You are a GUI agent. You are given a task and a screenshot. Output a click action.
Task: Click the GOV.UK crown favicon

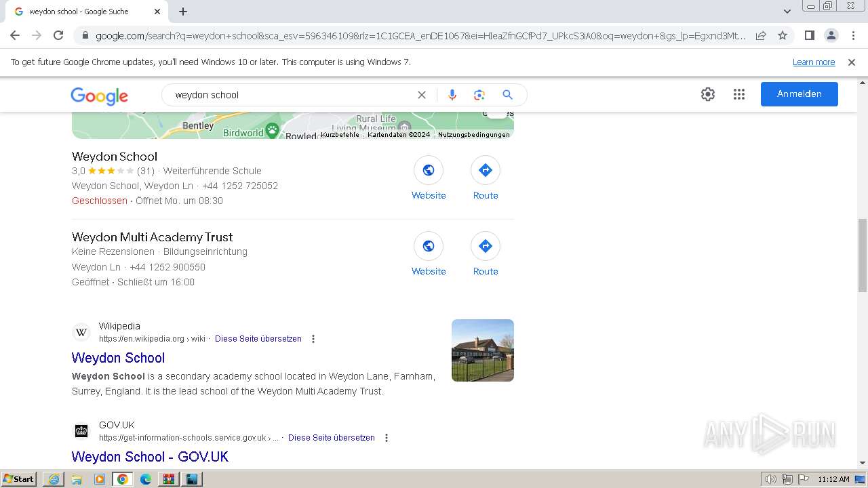[x=81, y=431]
